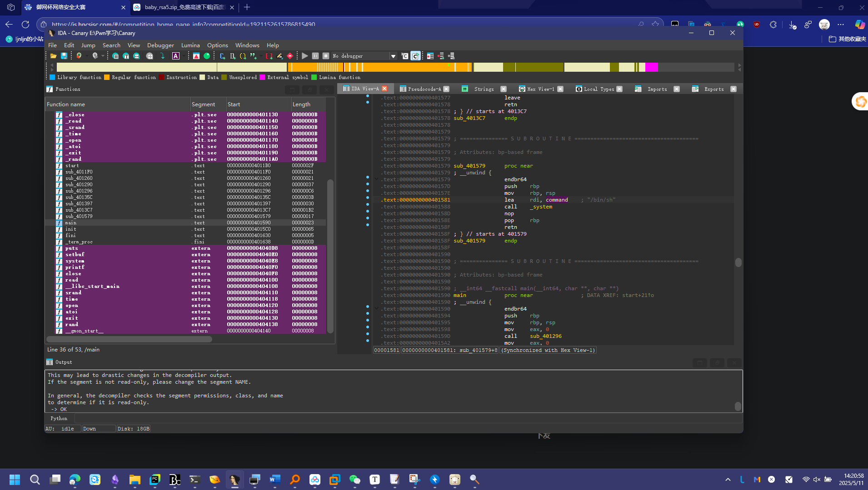Click the red brackets toolbar icon
The image size is (868, 490).
[269, 56]
